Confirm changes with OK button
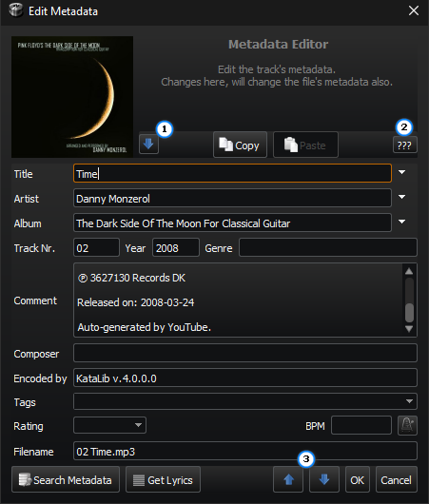Image resolution: width=429 pixels, height=504 pixels. [x=358, y=480]
